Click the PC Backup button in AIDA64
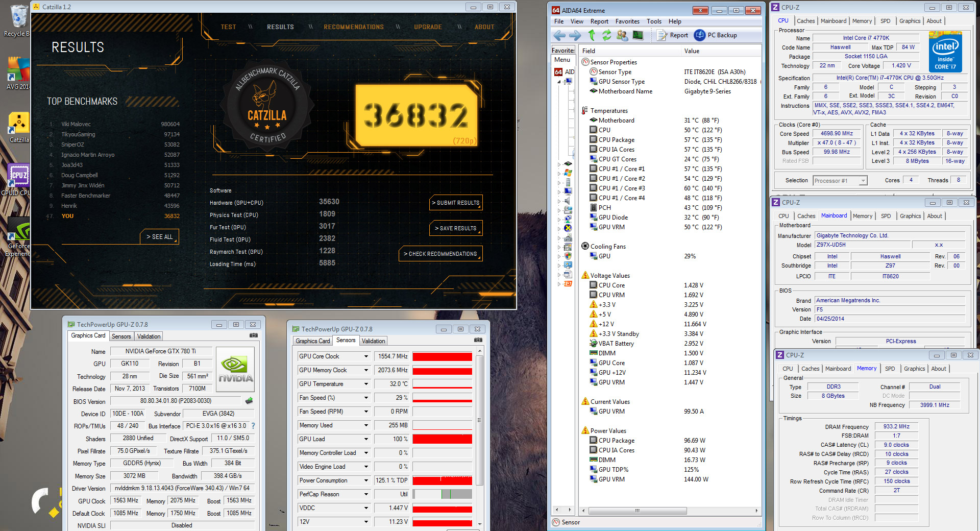The height and width of the screenshot is (531, 980). (716, 35)
